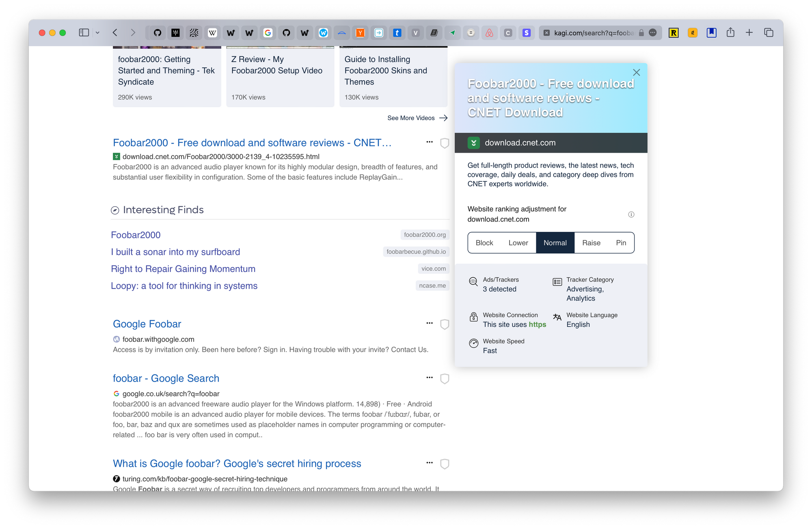Switch to the Hacker News Y tab

[360, 33]
